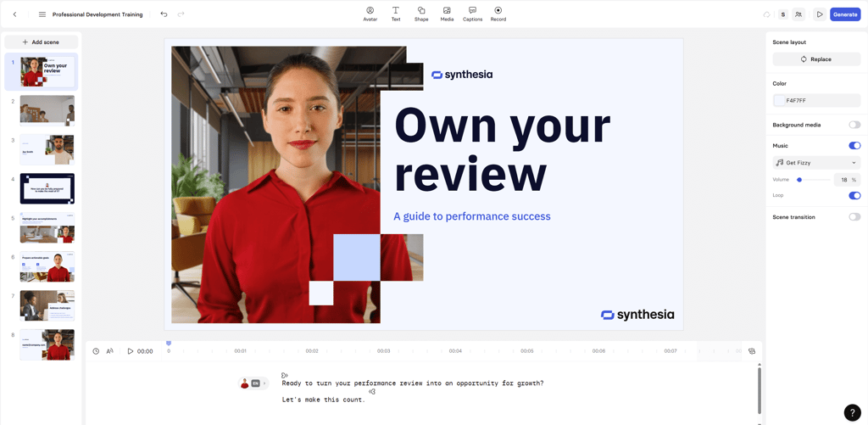Select the avatar voice EN chip

pos(255,383)
